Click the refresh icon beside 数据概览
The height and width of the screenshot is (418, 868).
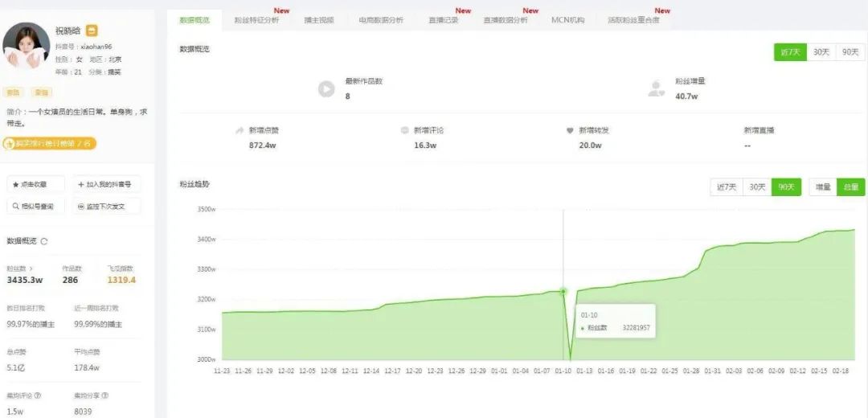tap(44, 241)
